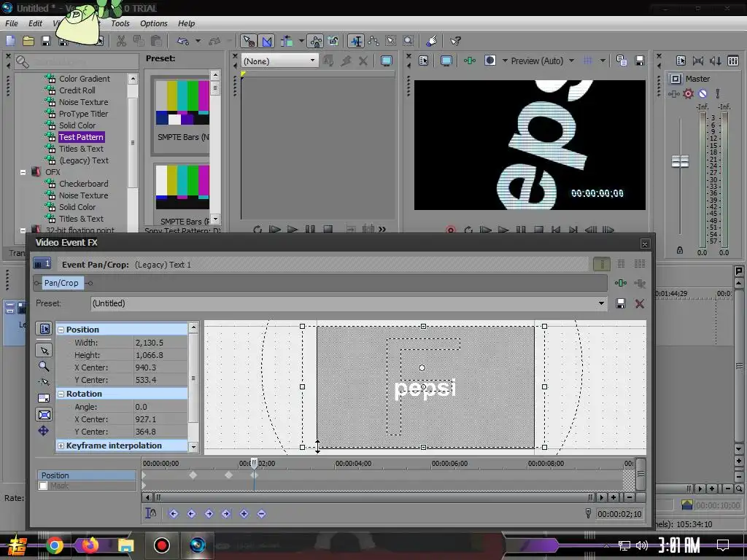Screen dimensions: 747x560
Task: Open the File menu
Action: tap(12, 23)
